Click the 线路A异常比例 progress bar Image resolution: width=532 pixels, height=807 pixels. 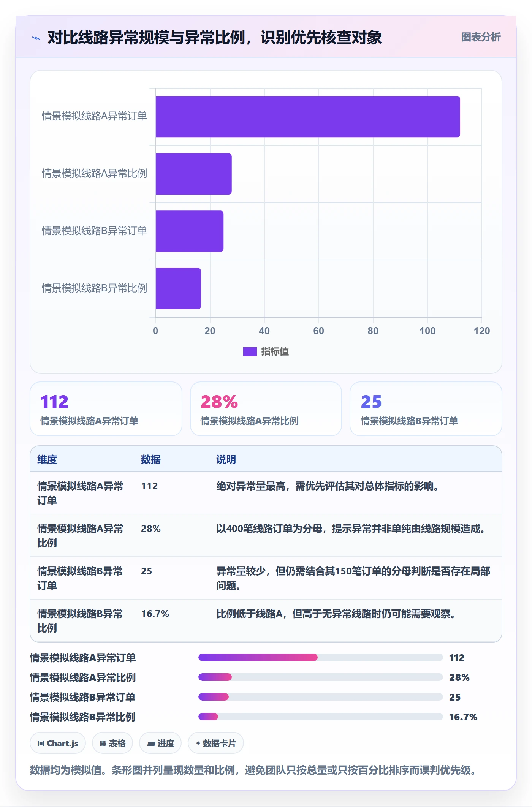coord(320,677)
